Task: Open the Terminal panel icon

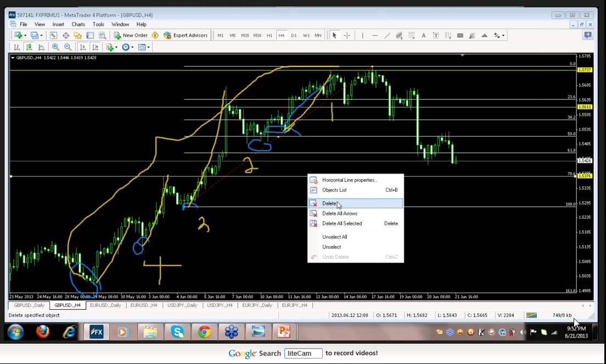Action: pyautogui.click(x=90, y=35)
